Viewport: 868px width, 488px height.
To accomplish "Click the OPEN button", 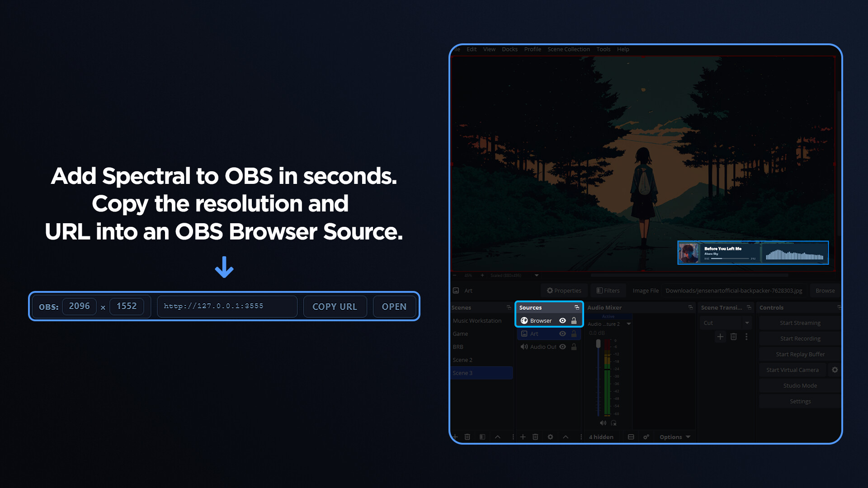I will coord(394,306).
